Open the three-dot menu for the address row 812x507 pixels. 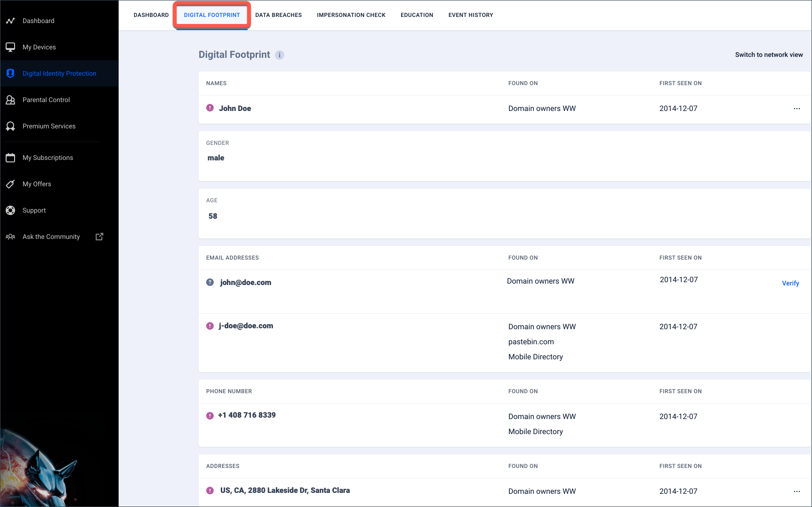(x=797, y=491)
